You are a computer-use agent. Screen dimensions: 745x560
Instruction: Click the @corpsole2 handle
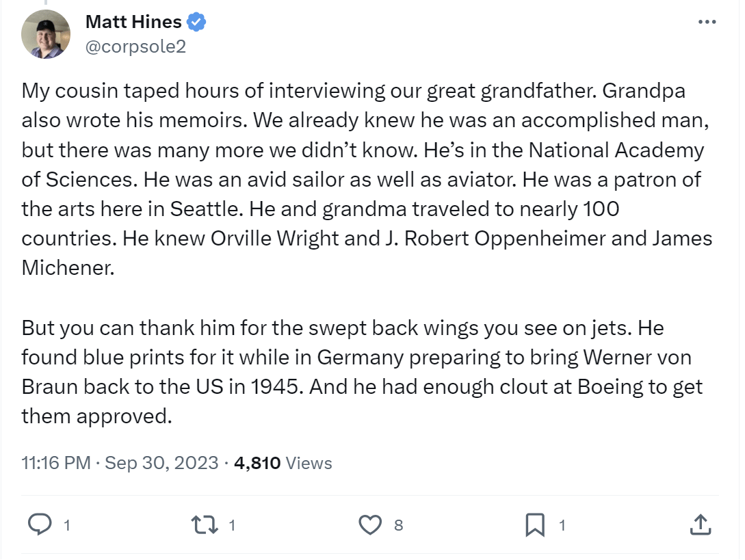point(135,46)
